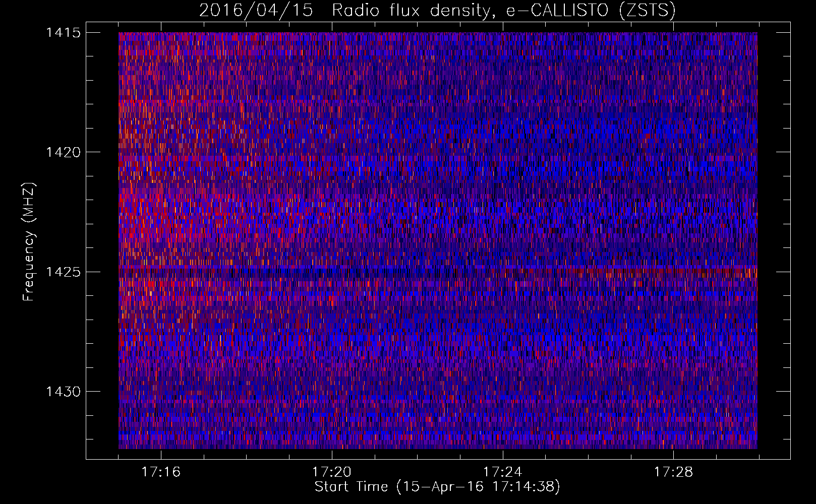The height and width of the screenshot is (504, 816).
Task: Click the plot title '2016/04/15 Radio flux density'
Action: (437, 11)
